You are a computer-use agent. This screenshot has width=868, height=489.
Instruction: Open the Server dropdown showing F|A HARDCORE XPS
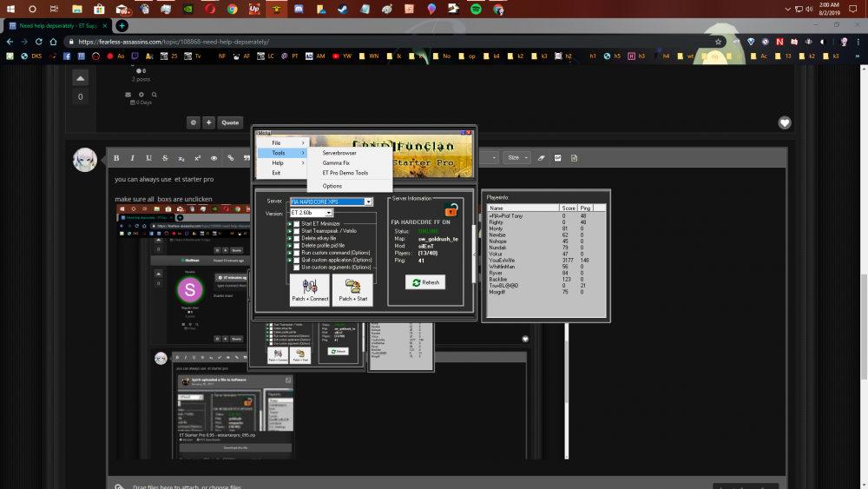pos(331,202)
